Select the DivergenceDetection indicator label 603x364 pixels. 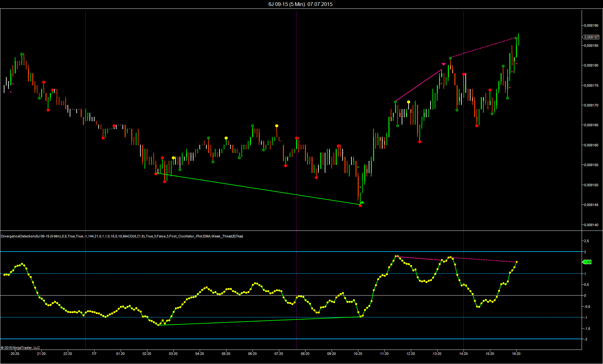122,236
